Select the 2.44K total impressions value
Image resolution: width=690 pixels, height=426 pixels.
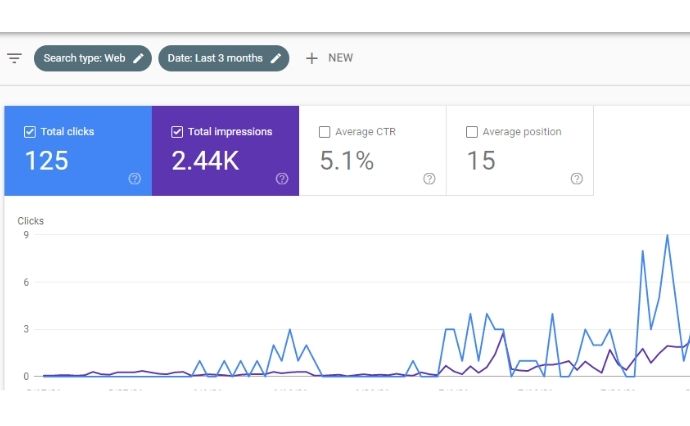[x=205, y=161]
